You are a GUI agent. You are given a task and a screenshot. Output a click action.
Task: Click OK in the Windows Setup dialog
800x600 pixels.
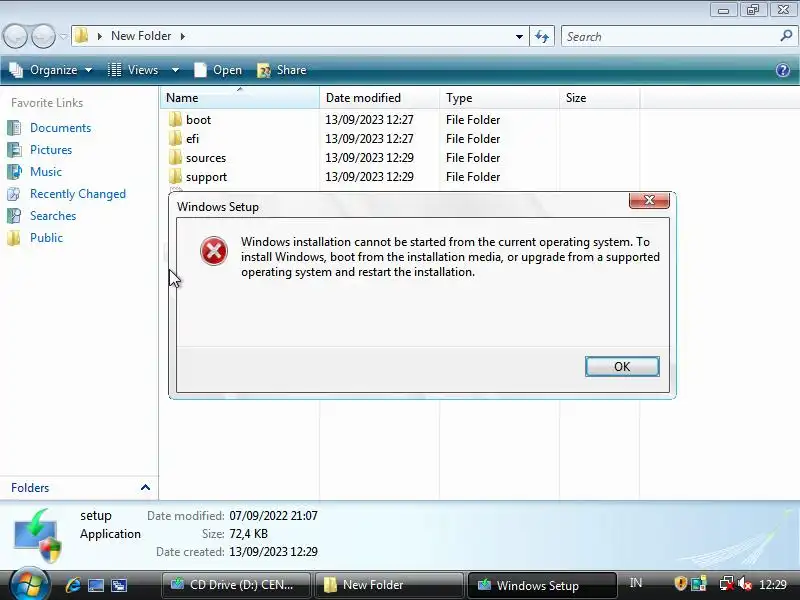[622, 366]
